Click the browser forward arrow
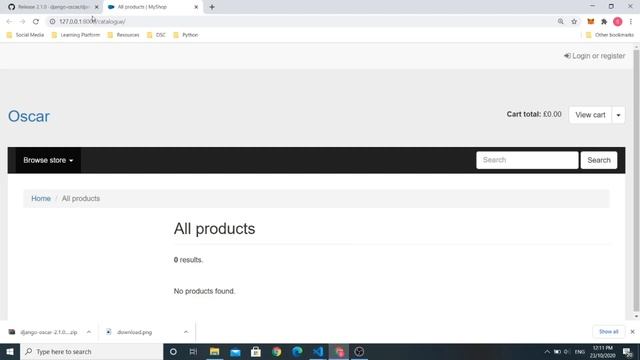Viewport: 640px width, 360px height. coord(22,22)
